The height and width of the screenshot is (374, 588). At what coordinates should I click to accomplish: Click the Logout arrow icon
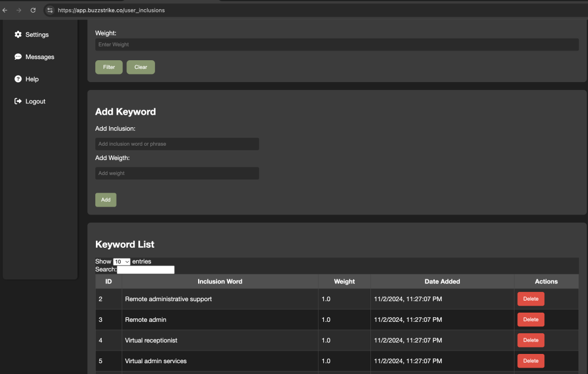click(18, 102)
